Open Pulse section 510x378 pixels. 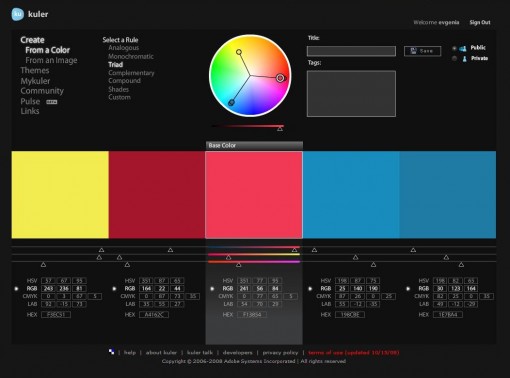(x=30, y=101)
